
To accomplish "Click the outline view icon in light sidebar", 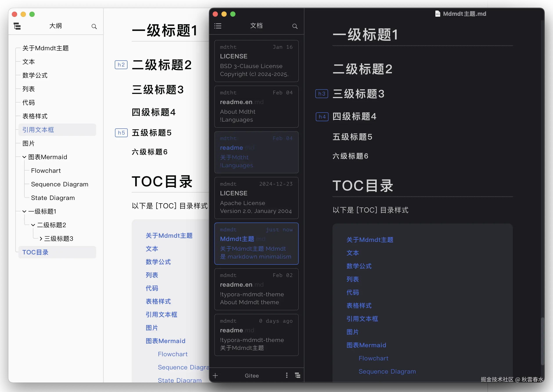I will 17,26.
